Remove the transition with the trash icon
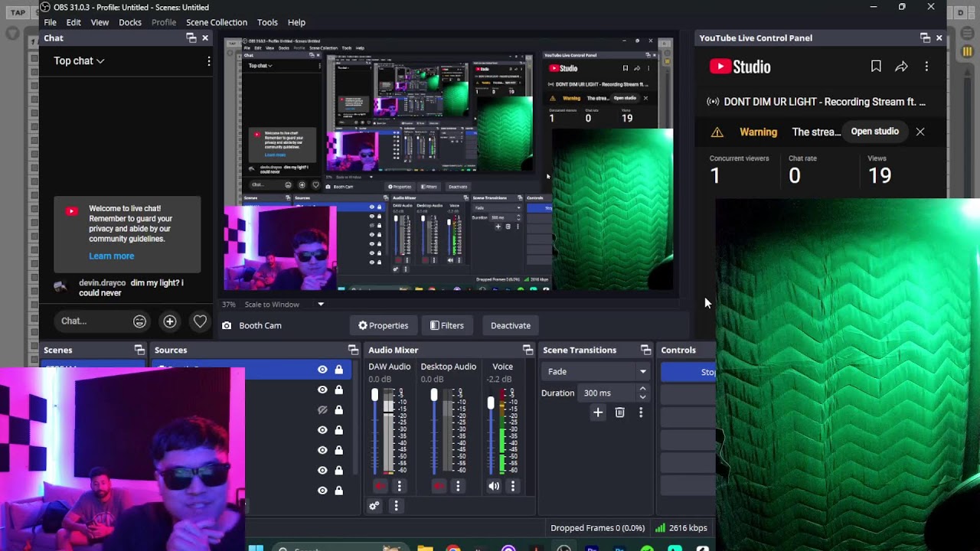 click(620, 412)
